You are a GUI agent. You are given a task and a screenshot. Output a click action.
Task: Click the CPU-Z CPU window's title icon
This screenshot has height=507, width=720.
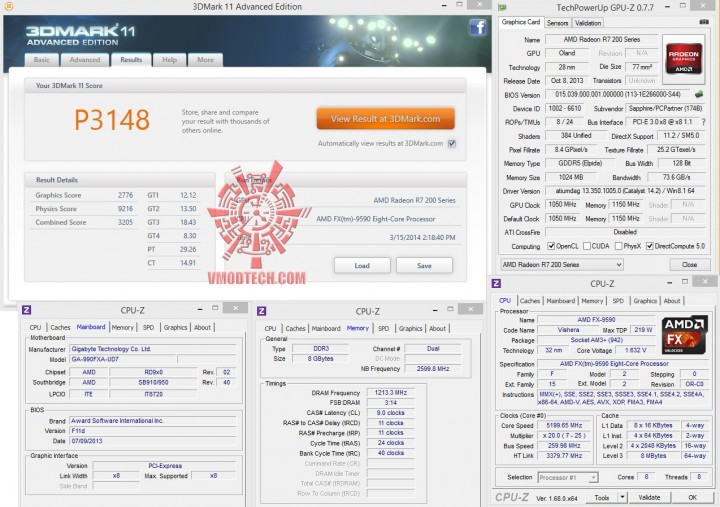pyautogui.click(x=496, y=283)
